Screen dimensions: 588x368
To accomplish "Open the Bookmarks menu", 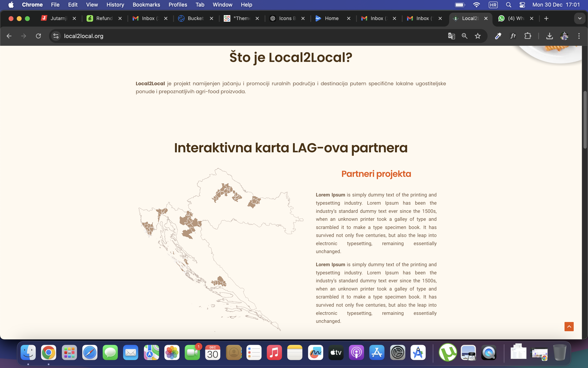I will pyautogui.click(x=146, y=5).
